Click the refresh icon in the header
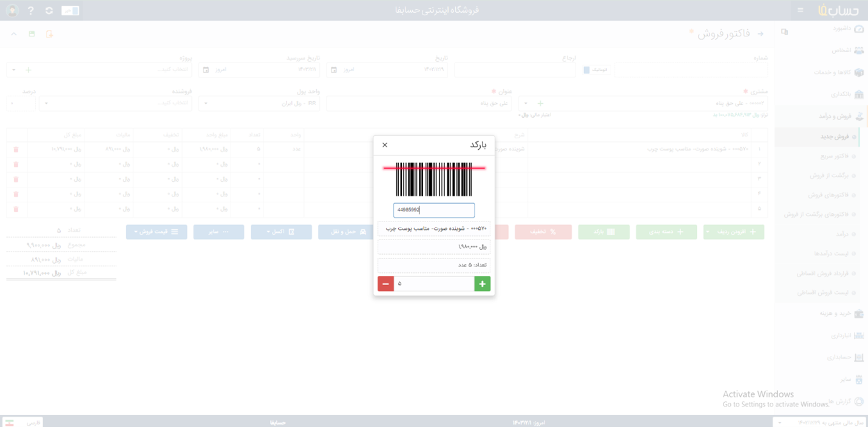The image size is (868, 427). (49, 11)
